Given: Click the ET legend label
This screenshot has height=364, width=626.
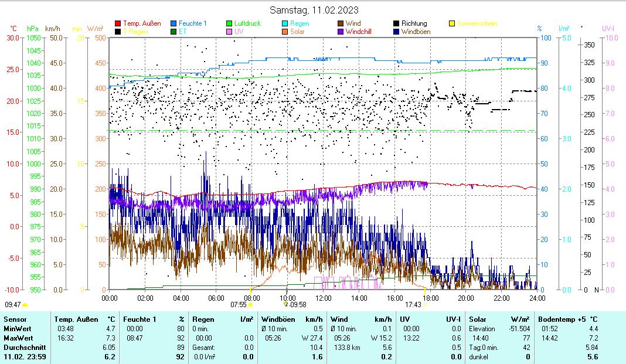Looking at the screenshot, I should (x=182, y=32).
